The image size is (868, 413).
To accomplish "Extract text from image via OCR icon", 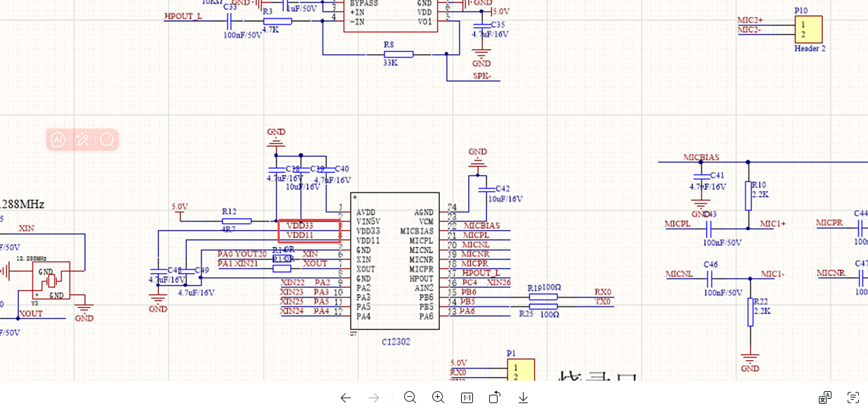I will (853, 398).
